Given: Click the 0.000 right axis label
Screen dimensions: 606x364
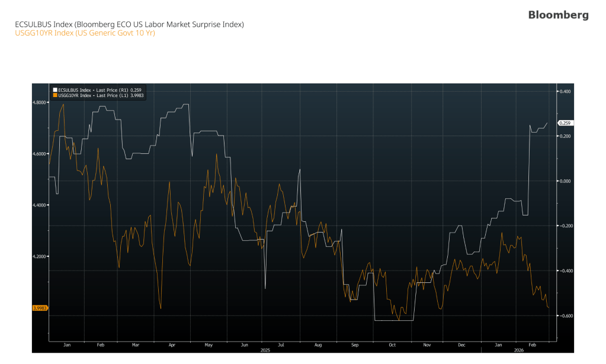Looking at the screenshot, I should [565, 181].
